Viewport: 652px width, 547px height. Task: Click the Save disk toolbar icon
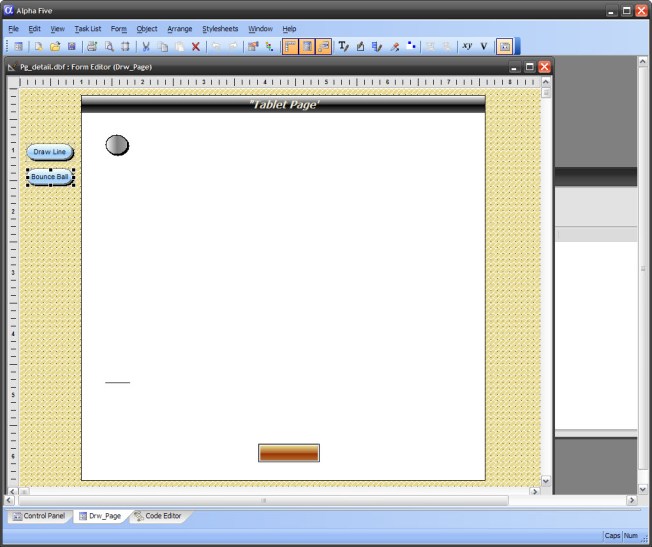[x=72, y=47]
